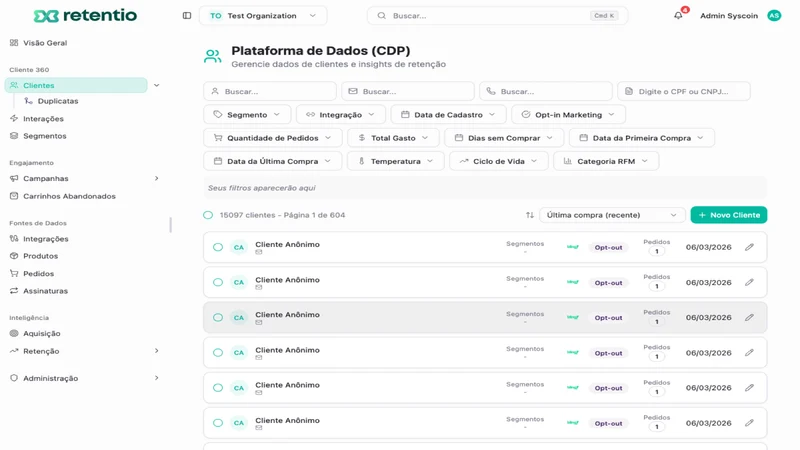Click the integration logo icon in first row
Image resolution: width=800 pixels, height=450 pixels.
point(573,247)
